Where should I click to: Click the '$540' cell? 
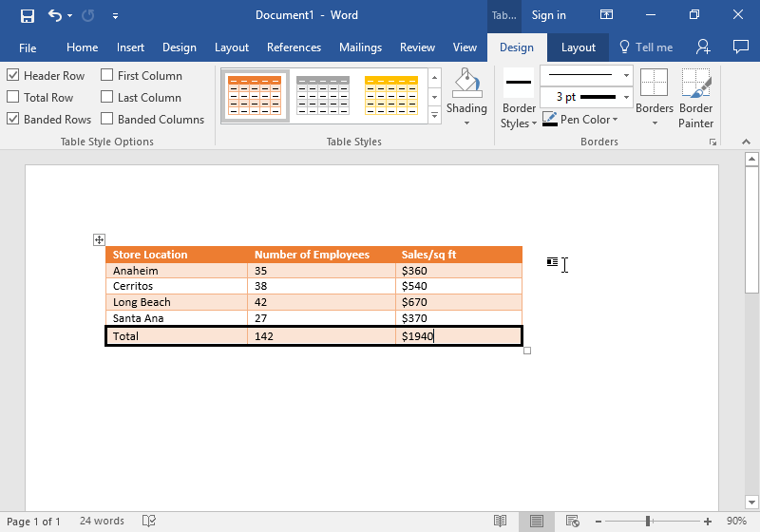[x=459, y=286]
